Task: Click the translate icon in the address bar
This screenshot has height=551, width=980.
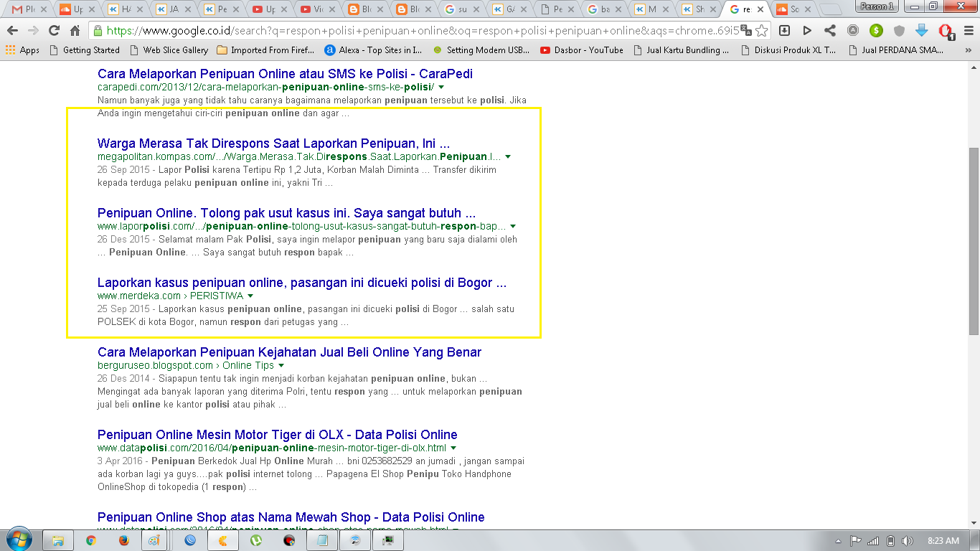Action: 746,31
